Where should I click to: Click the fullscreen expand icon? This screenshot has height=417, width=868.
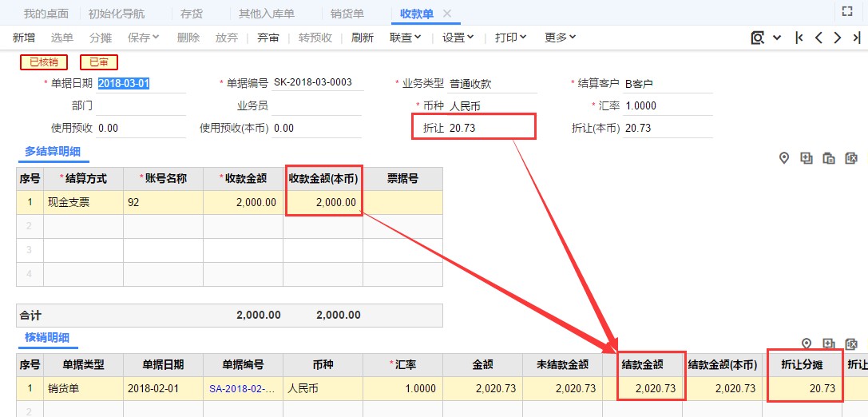coord(847,12)
